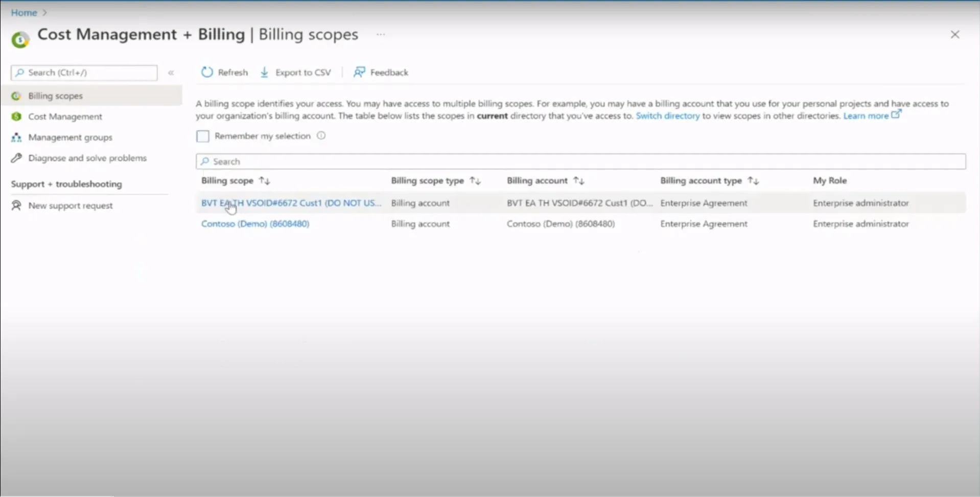980x497 pixels.
Task: Focus the billing scopes table Search field
Action: 581,162
